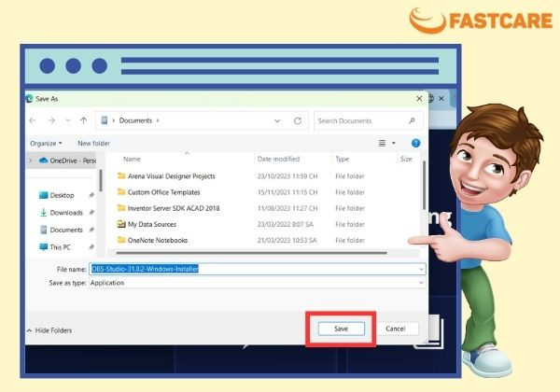Select Documents in the navigation pane
Image resolution: width=560 pixels, height=392 pixels.
tap(66, 230)
